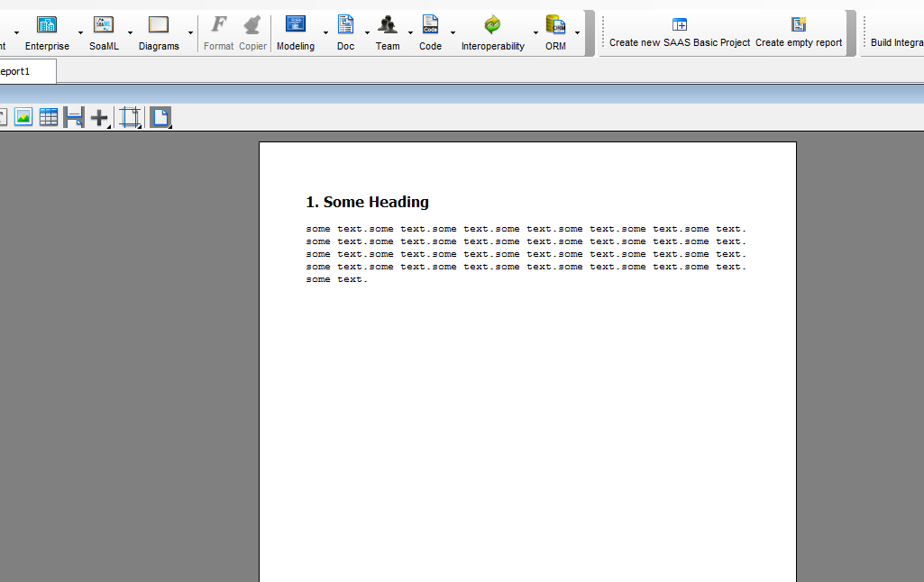Expand the Team dropdown arrow
Screen dimensions: 924x582
tap(411, 33)
